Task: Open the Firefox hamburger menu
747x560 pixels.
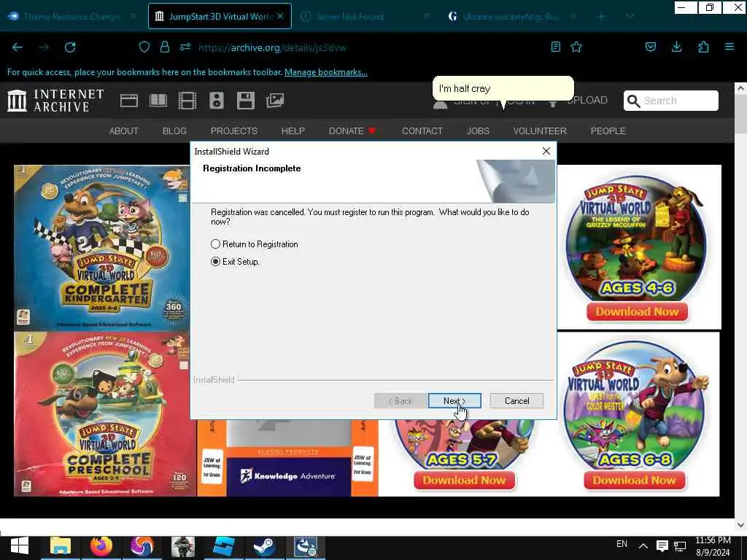Action: coord(729,47)
